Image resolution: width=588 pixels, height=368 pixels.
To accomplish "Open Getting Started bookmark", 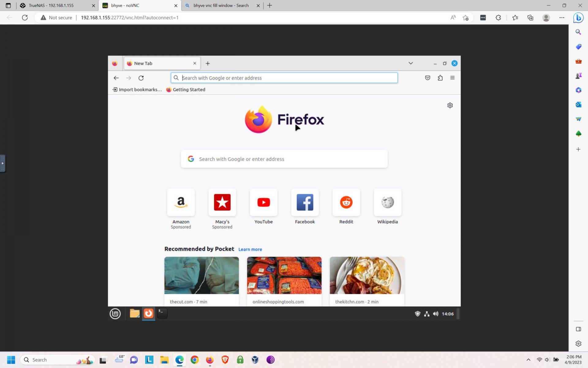I will pos(186,90).
